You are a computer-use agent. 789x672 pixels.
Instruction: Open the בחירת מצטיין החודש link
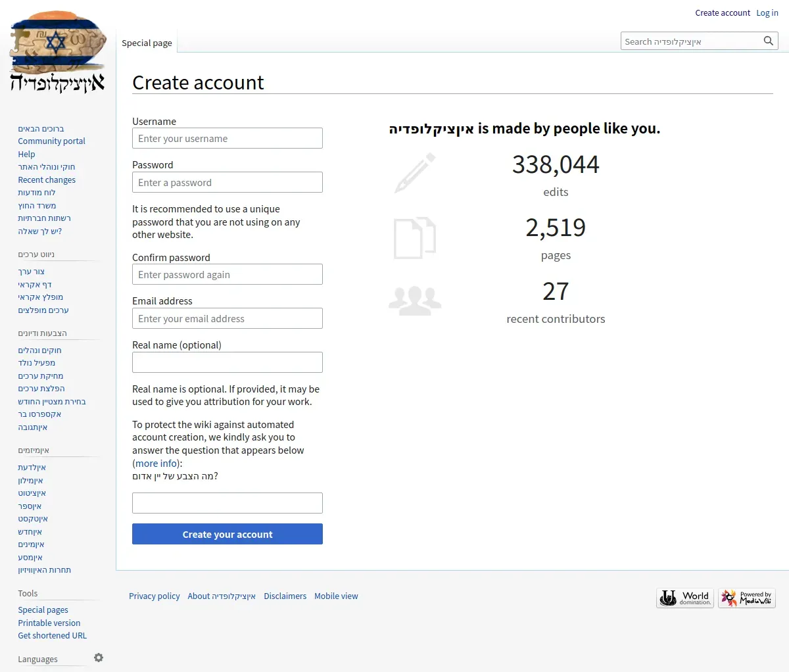[x=51, y=401]
